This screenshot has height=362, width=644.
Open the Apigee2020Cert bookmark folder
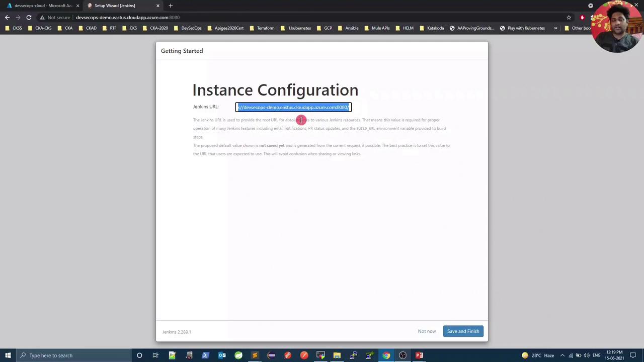tap(225, 28)
